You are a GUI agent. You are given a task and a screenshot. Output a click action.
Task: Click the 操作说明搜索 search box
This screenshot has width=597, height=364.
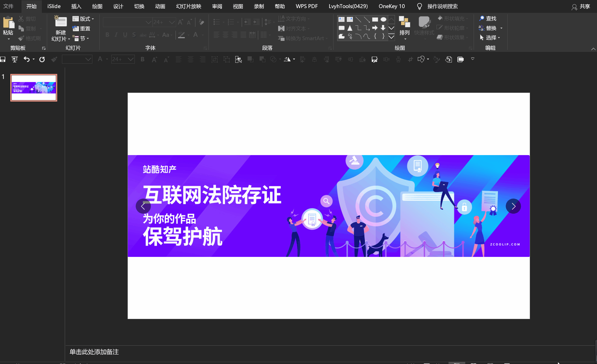point(443,6)
